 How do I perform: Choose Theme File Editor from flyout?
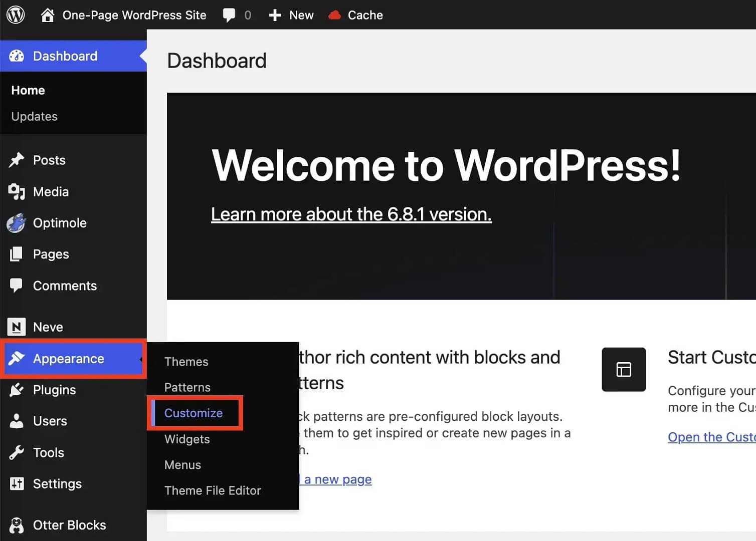click(x=213, y=491)
